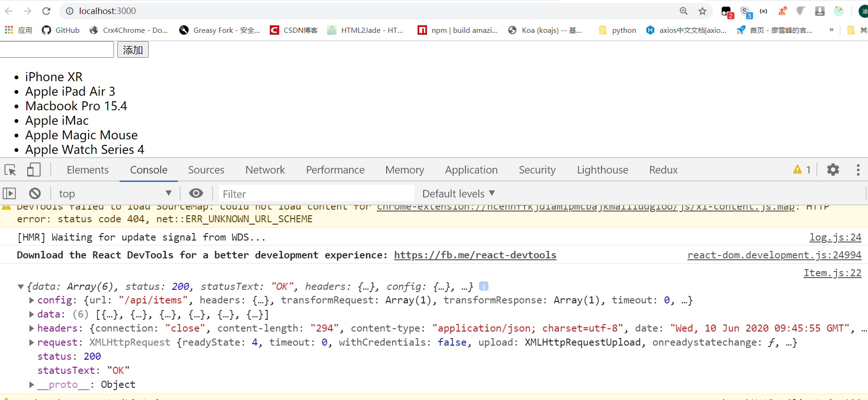Click the warning count indicator
The width and height of the screenshot is (868, 400).
point(802,170)
